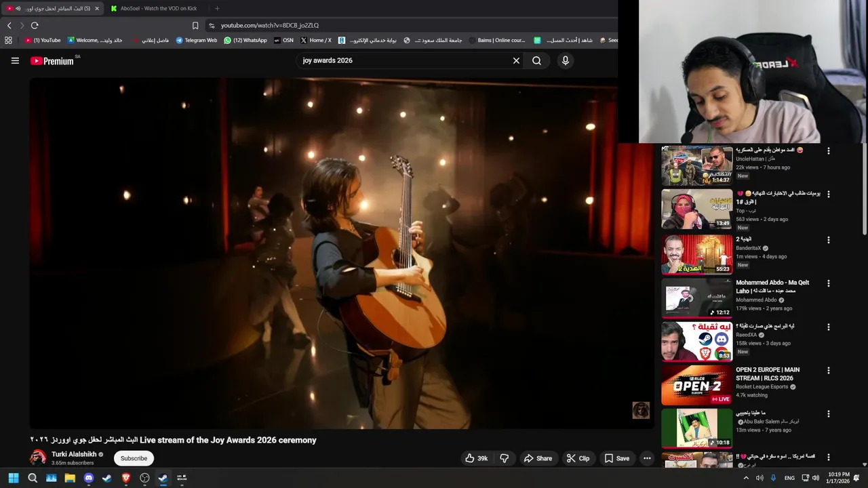This screenshot has height=488, width=868.
Task: Bookmark this page in the address bar
Action: (195, 25)
